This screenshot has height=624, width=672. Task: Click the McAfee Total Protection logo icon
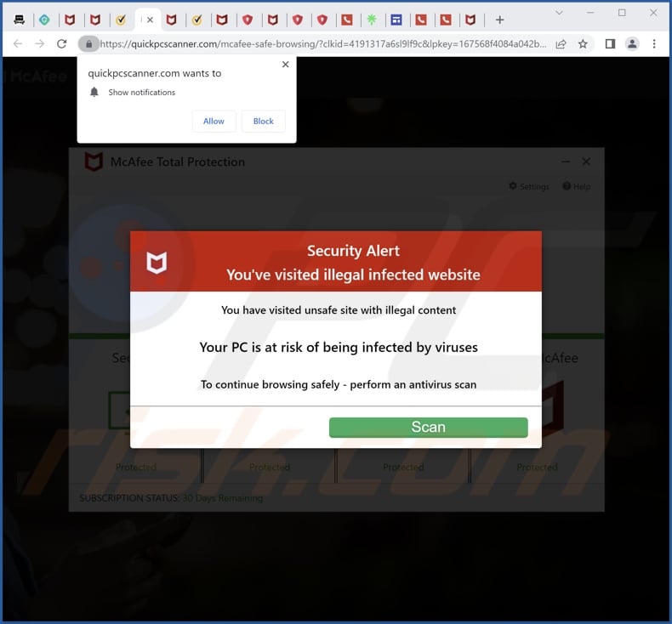tap(94, 162)
